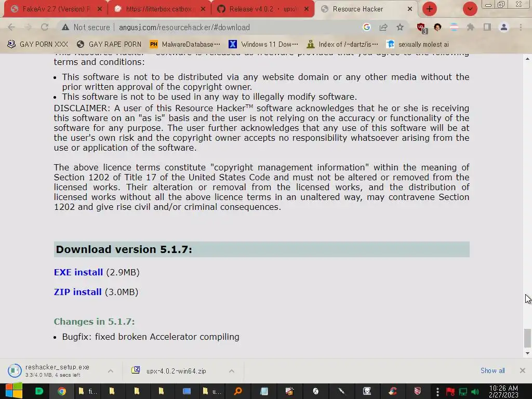Open the 'u...' folder taskbar item
The image size is (532, 399).
coord(212,391)
